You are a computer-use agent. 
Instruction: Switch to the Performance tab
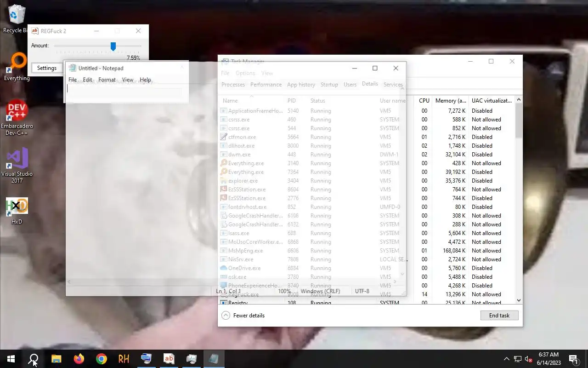tap(266, 85)
